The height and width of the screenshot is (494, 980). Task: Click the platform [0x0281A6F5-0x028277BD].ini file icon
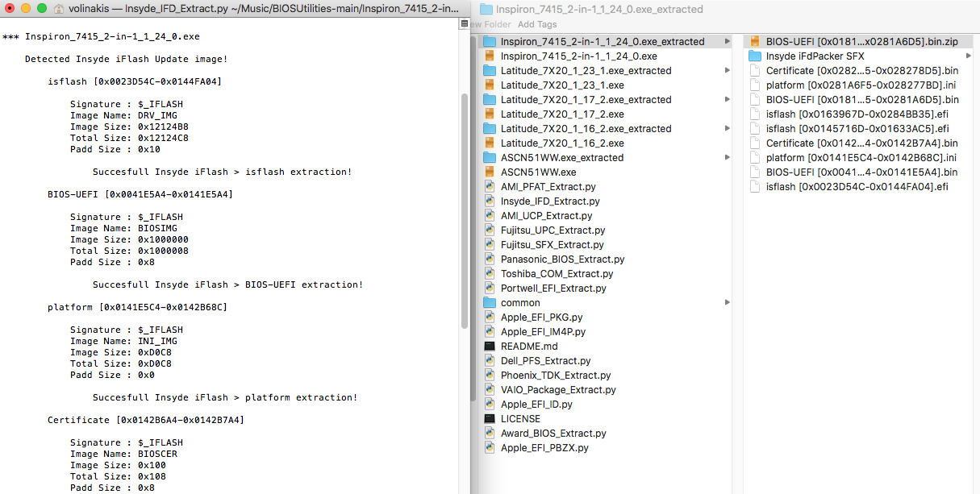click(755, 85)
